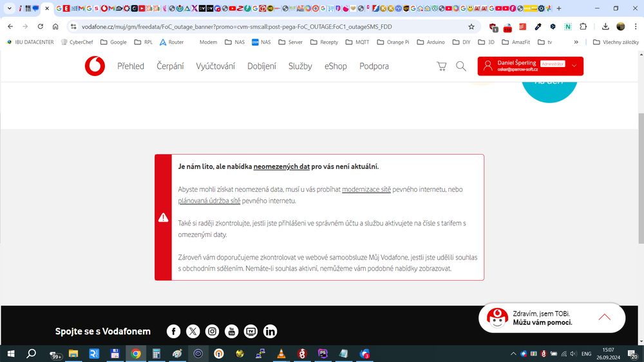Open Vodafone Instagram page
644x362 pixels.
[212, 331]
